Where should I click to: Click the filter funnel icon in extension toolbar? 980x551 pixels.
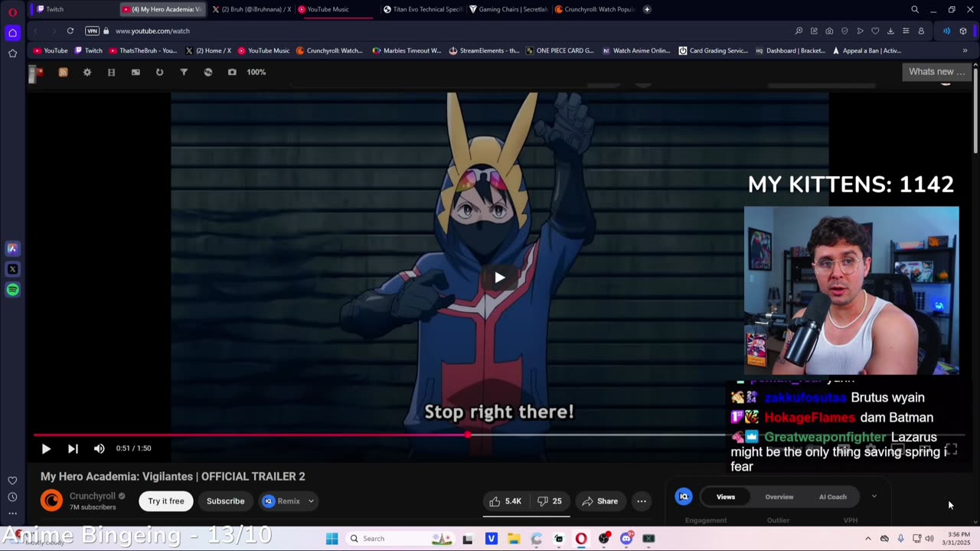coord(184,72)
